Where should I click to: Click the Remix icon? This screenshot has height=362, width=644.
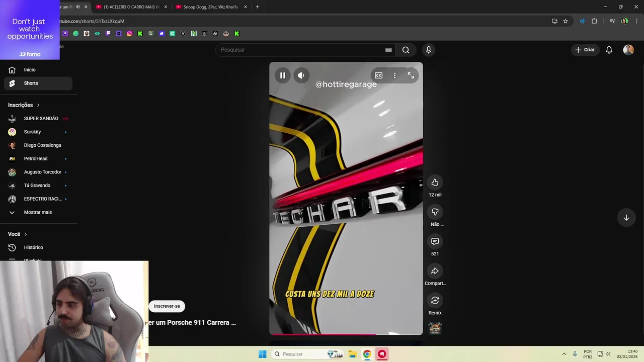(x=435, y=300)
